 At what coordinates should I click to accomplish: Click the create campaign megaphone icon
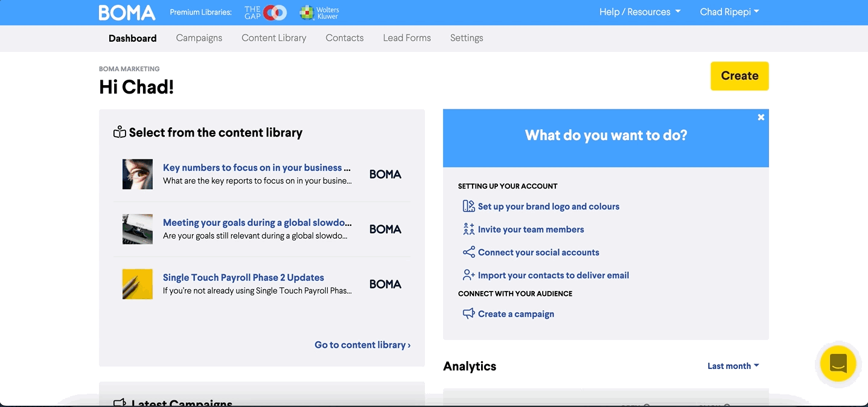[468, 314]
